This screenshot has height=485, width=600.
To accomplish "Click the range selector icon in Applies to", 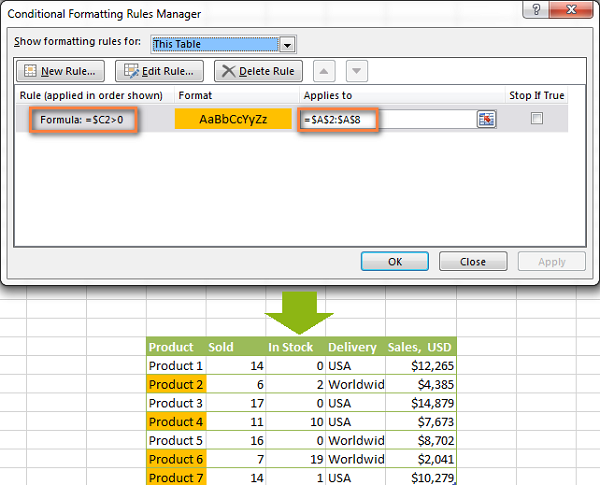I will (486, 119).
